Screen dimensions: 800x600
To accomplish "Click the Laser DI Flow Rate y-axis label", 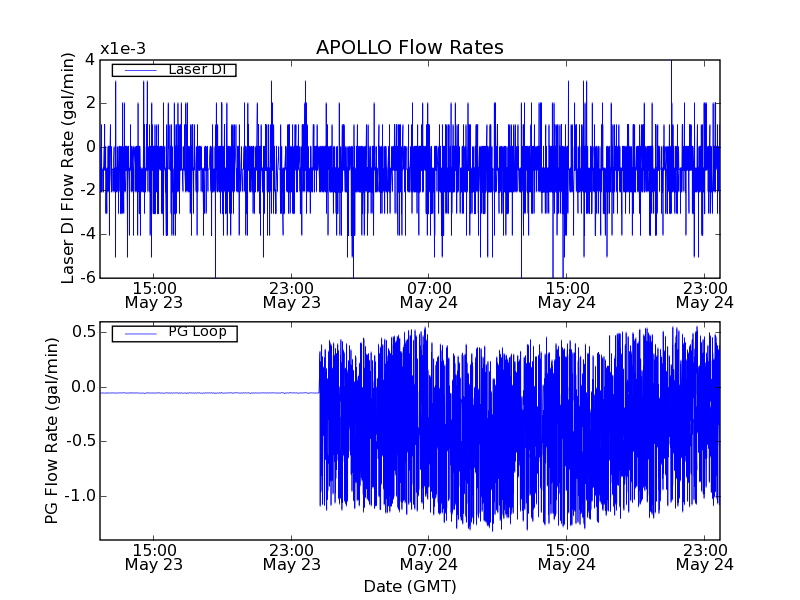I will point(69,168).
